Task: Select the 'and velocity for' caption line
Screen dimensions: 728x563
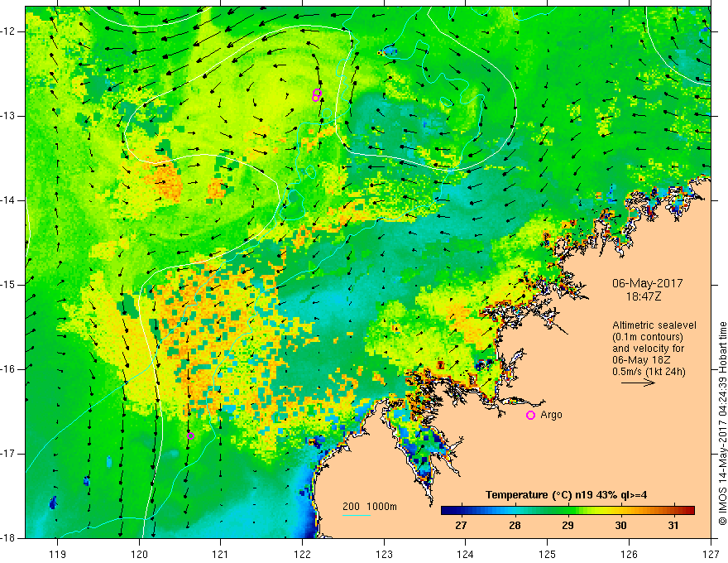Action: pos(648,349)
